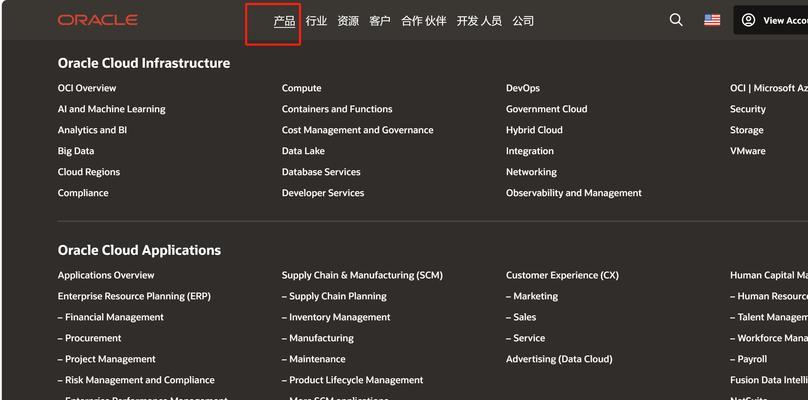
Task: Open Advertising (Data Cloud)
Action: 559,359
